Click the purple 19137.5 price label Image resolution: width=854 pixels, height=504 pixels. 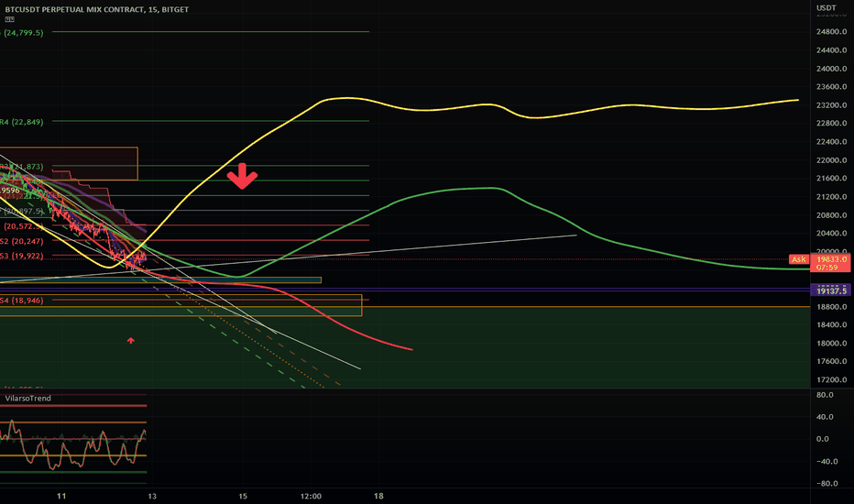[x=830, y=291]
